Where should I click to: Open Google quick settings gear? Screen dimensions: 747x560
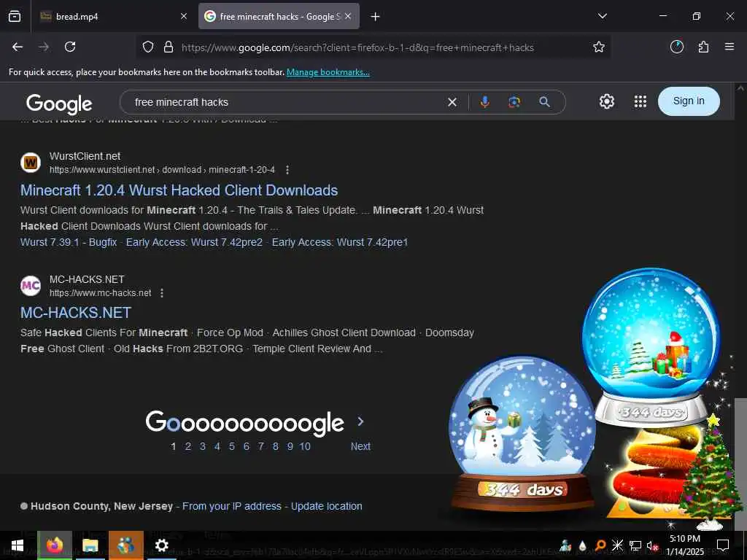(606, 101)
